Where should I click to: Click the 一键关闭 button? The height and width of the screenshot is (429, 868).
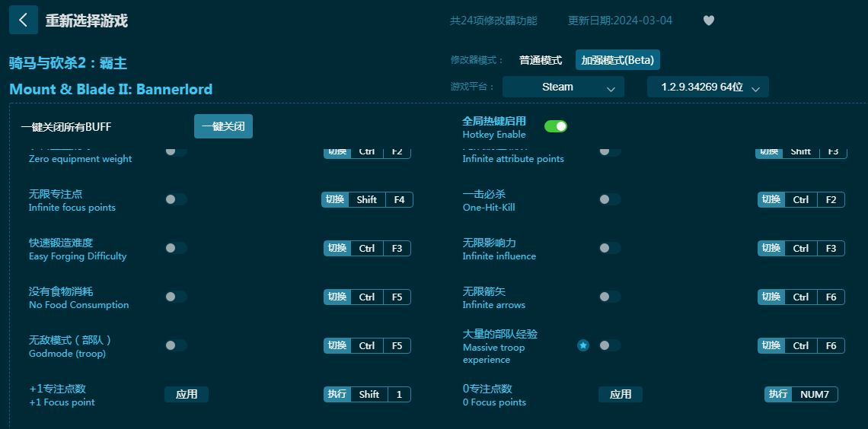click(x=223, y=126)
